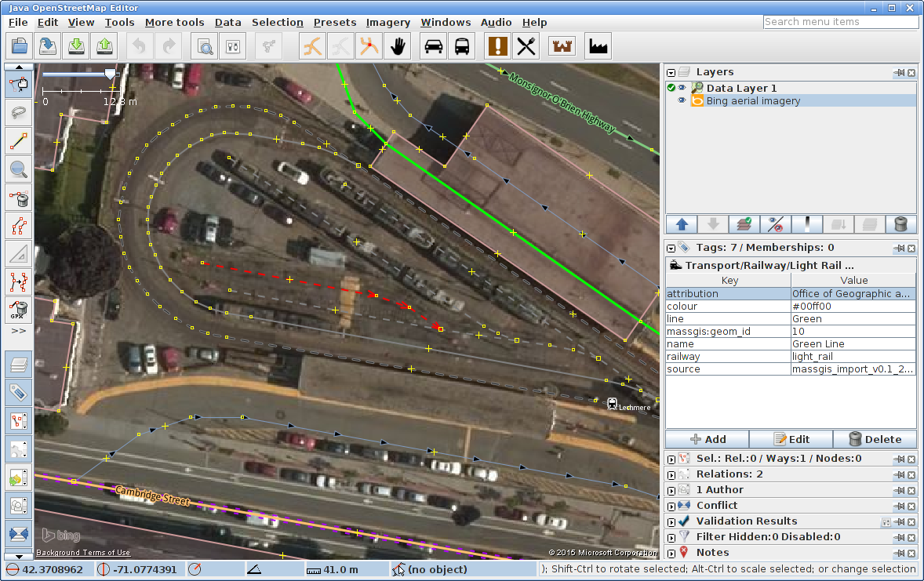The height and width of the screenshot is (581, 924).
Task: Expand the Validation Results panel
Action: click(x=671, y=521)
